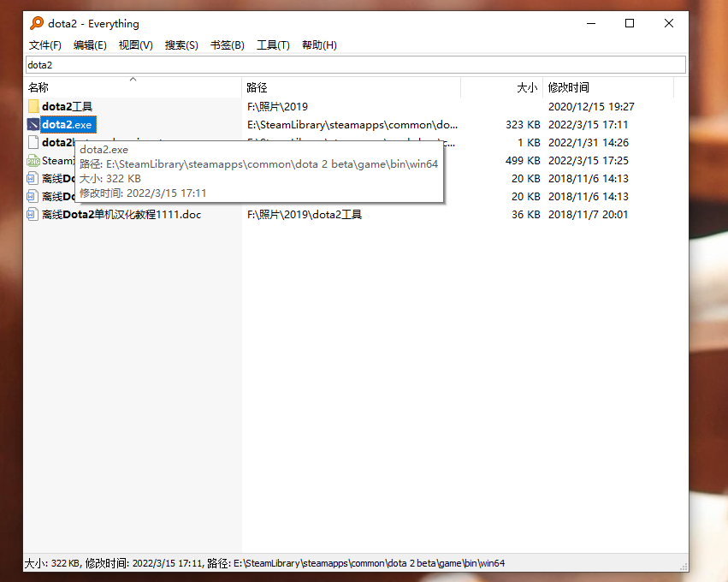Open the 书签(B) menu
Screen dimensions: 728x582
pyautogui.click(x=228, y=45)
